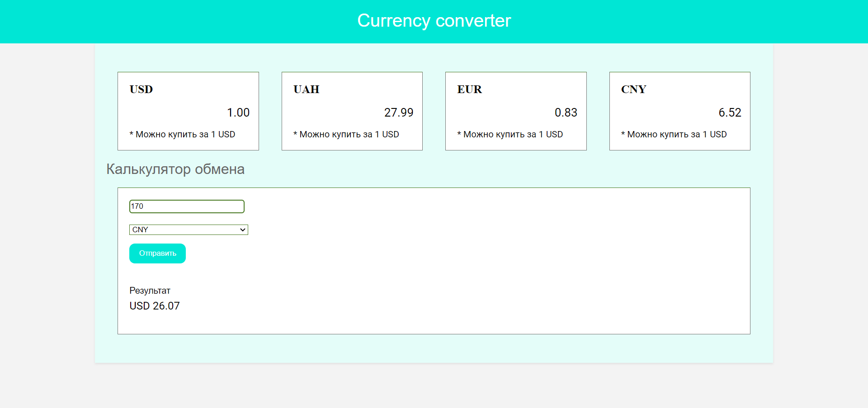Screen dimensions: 868x408
Task: Click the Отправить submit button
Action: 157,253
